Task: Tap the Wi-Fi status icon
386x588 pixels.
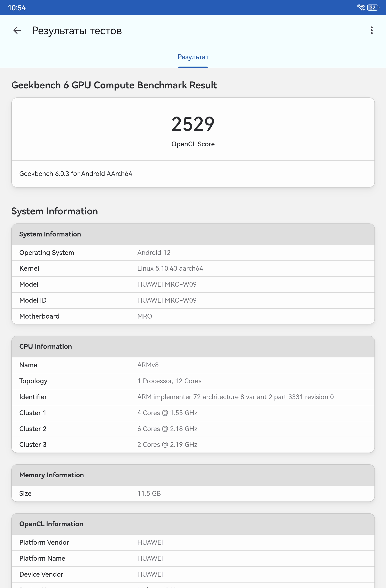Action: pos(361,8)
